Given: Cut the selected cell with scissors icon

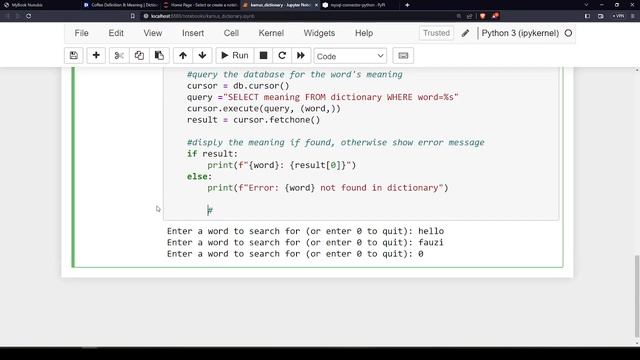Looking at the screenshot, I should 119,56.
